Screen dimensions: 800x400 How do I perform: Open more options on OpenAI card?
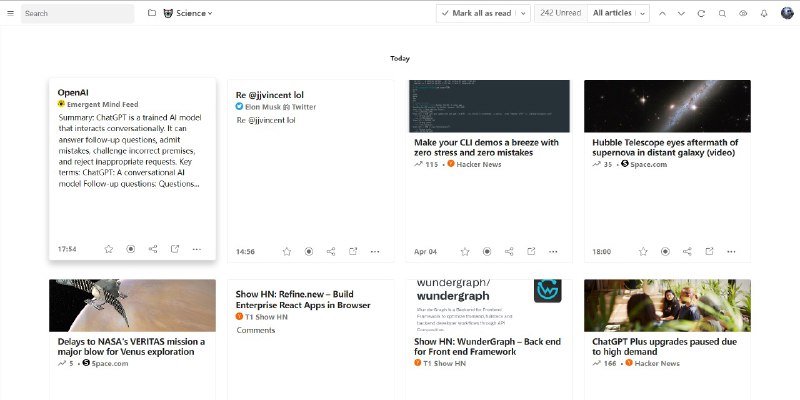pyautogui.click(x=196, y=249)
